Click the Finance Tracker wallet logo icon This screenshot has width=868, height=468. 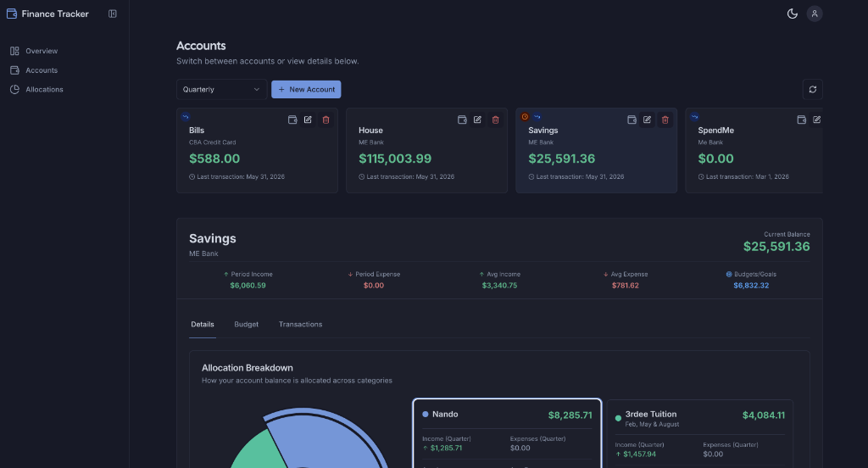coord(12,14)
